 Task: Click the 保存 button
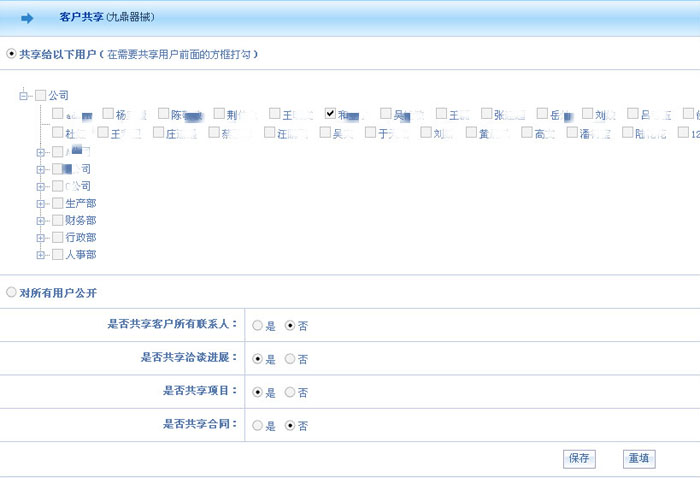tap(579, 458)
